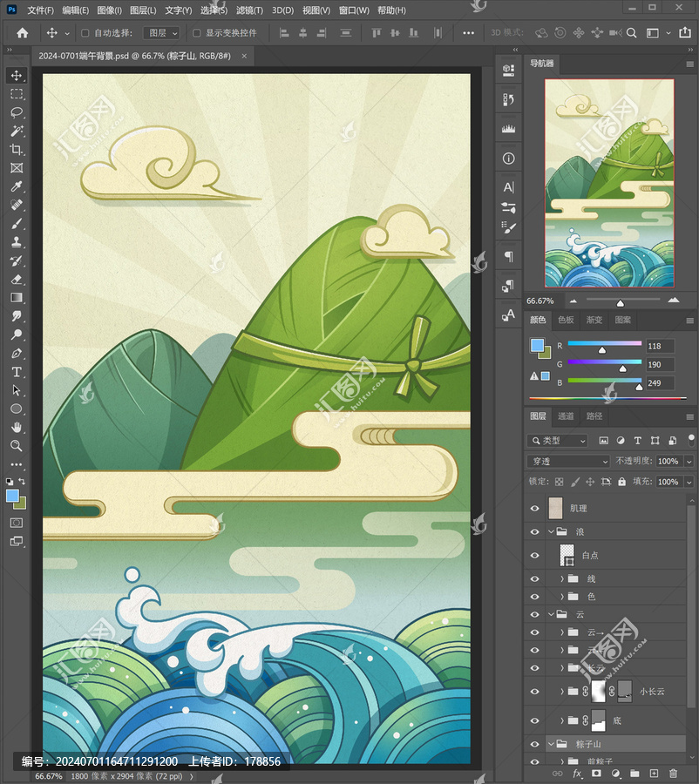This screenshot has height=784, width=699.
Task: Open the Histogram panel icon
Action: pyautogui.click(x=508, y=129)
